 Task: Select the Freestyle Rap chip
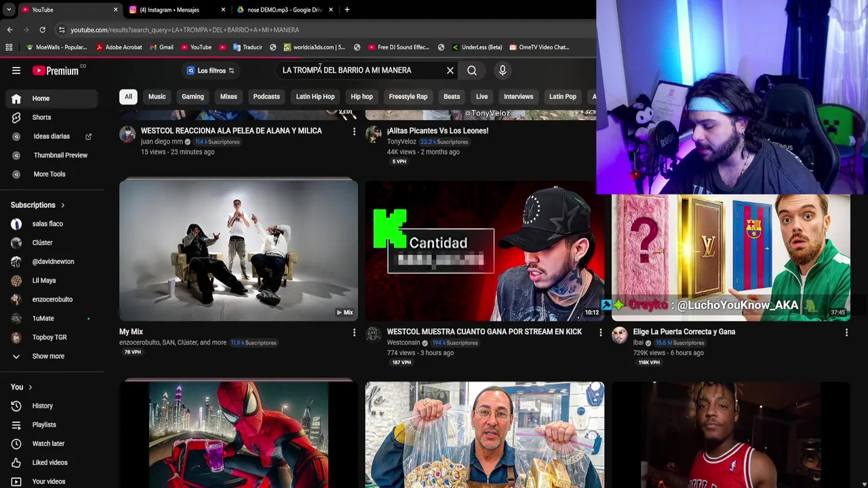(408, 96)
